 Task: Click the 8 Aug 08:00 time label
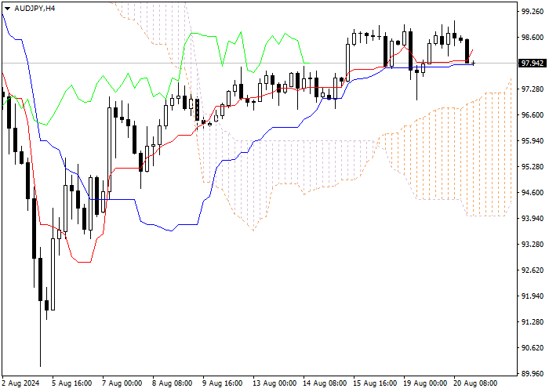[173, 383]
